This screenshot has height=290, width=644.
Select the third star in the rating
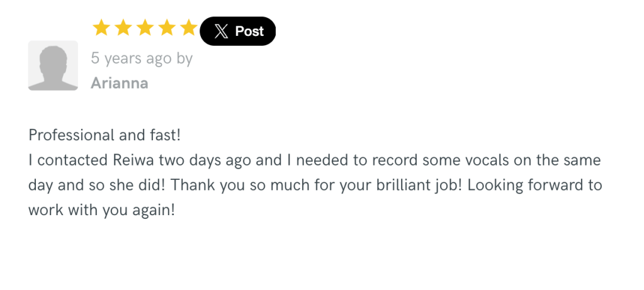145,28
